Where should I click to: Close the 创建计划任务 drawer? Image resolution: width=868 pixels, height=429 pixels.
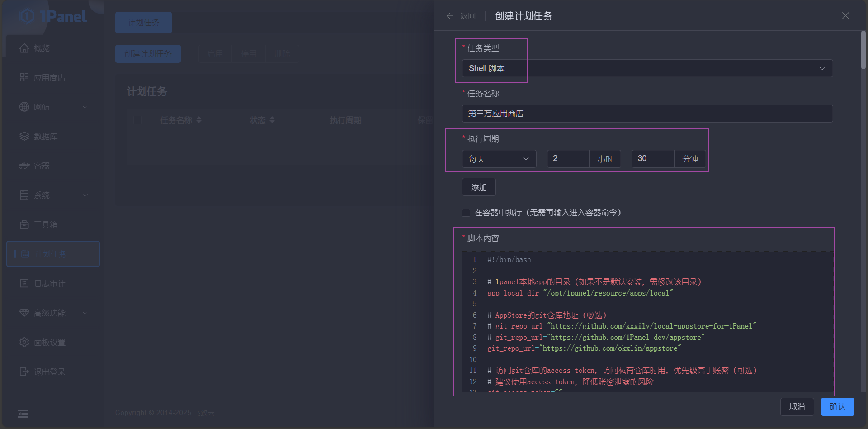coord(845,16)
